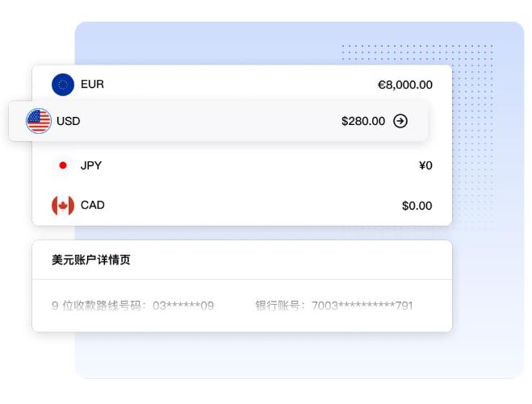This screenshot has width=532, height=404.
Task: Click the 银行账号 label
Action: pos(279,306)
